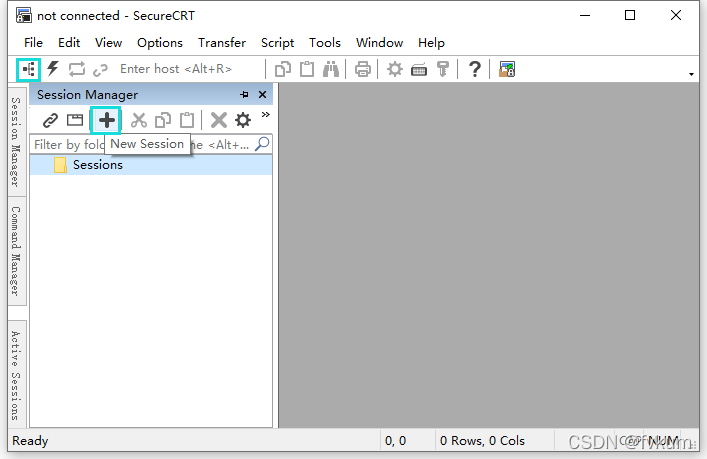This screenshot has height=459, width=707.
Task: Open main toolbar options dropdown arrow
Action: (x=691, y=74)
